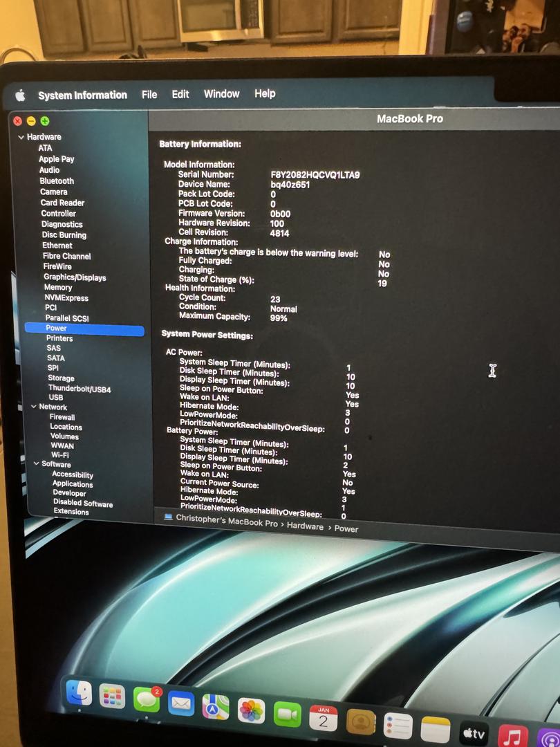Collapse the Hardware section
Viewport: 560px width, 747px height.
21,137
